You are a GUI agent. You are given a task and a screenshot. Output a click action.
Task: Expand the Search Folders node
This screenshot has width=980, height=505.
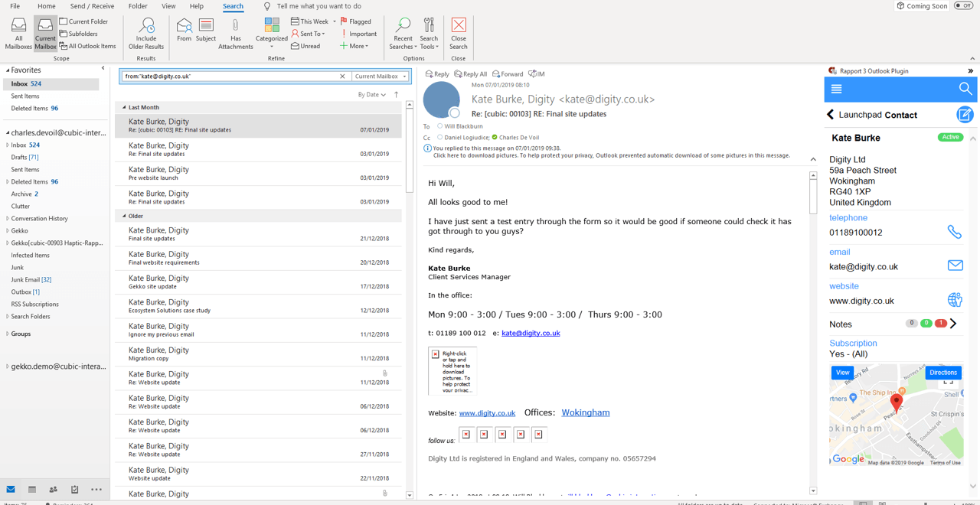(x=8, y=317)
